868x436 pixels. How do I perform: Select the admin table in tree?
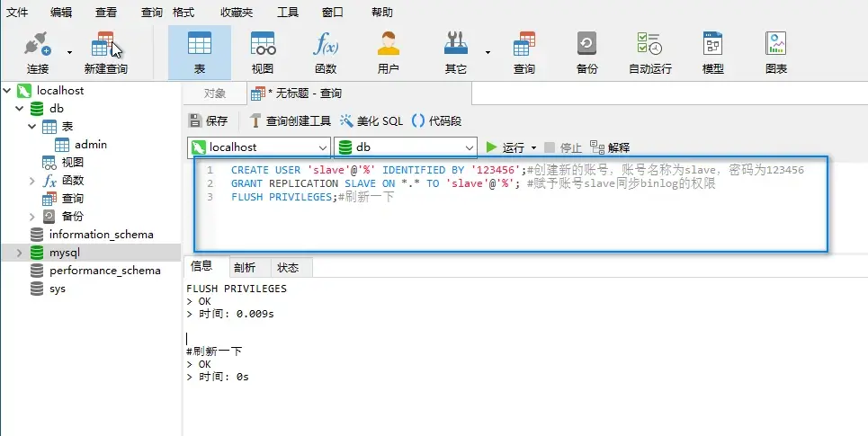(x=91, y=145)
